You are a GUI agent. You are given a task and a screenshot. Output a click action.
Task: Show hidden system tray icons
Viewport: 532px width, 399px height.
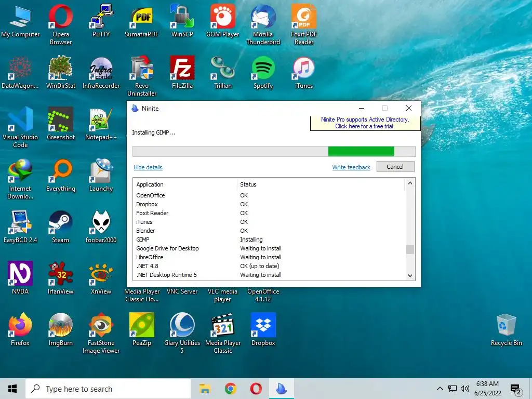coord(440,389)
